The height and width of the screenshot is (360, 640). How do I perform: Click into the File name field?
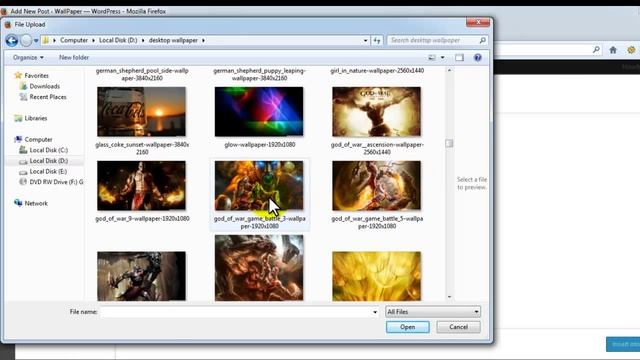pos(236,312)
